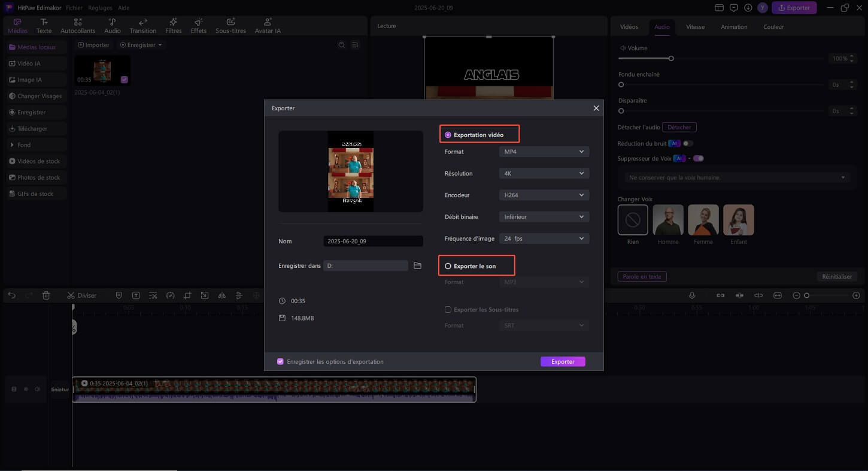
Task: Mute the timeline track speaker icon
Action: click(37, 390)
